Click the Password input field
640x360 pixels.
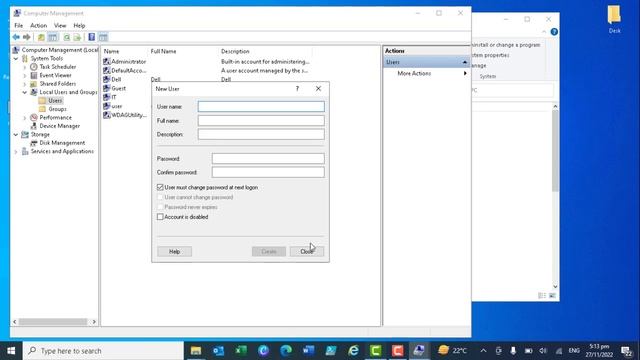tap(268, 158)
